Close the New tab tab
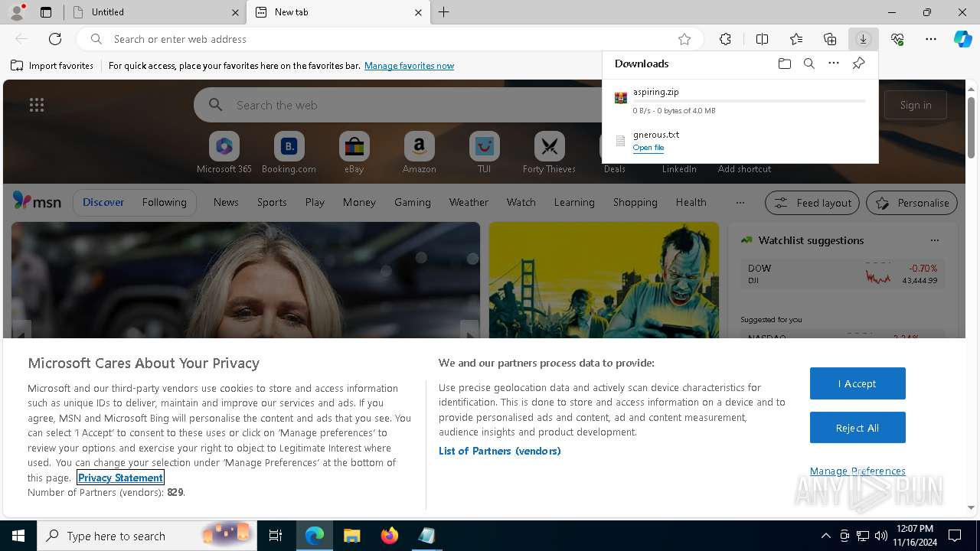Screen dimensions: 980x551 coord(418,12)
